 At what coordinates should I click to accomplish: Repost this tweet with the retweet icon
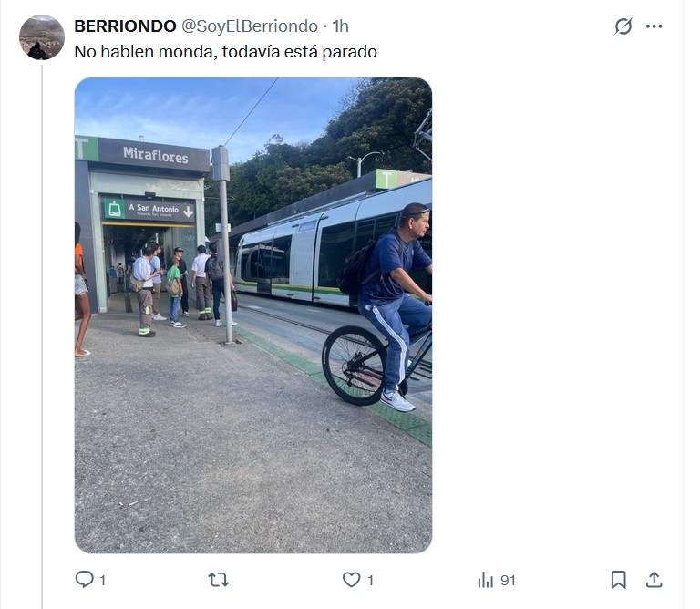(219, 579)
